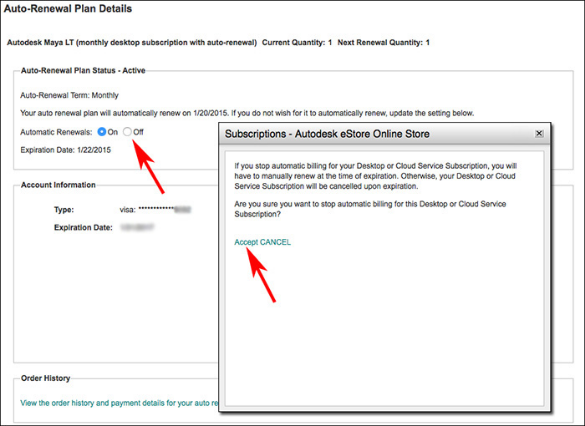The image size is (585, 426).
Task: Click the visa card number text
Action: click(155, 210)
